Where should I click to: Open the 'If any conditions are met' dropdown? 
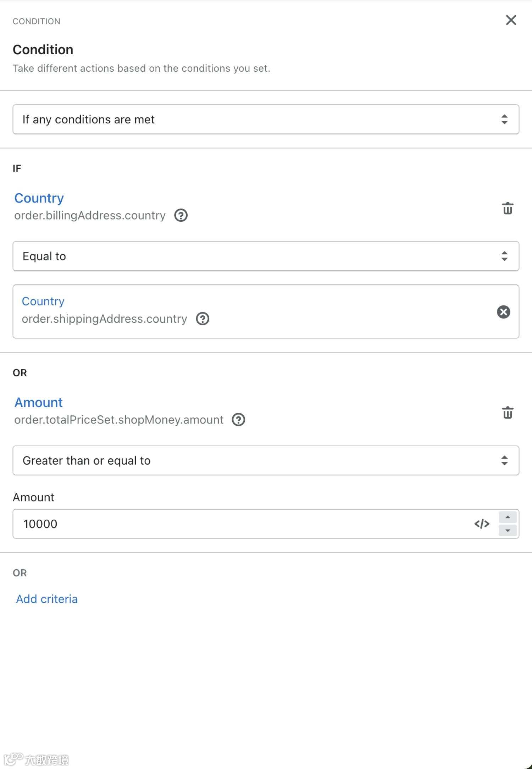(x=266, y=120)
